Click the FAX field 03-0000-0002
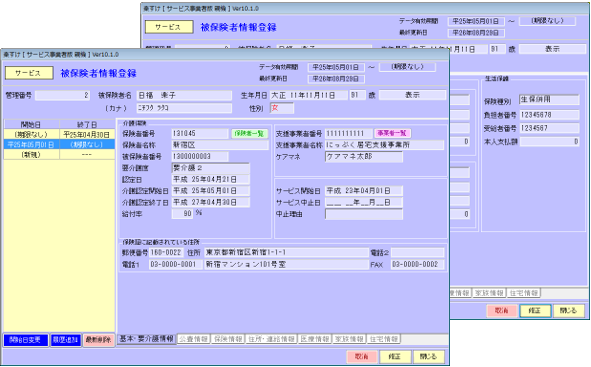591x367 pixels. [418, 265]
